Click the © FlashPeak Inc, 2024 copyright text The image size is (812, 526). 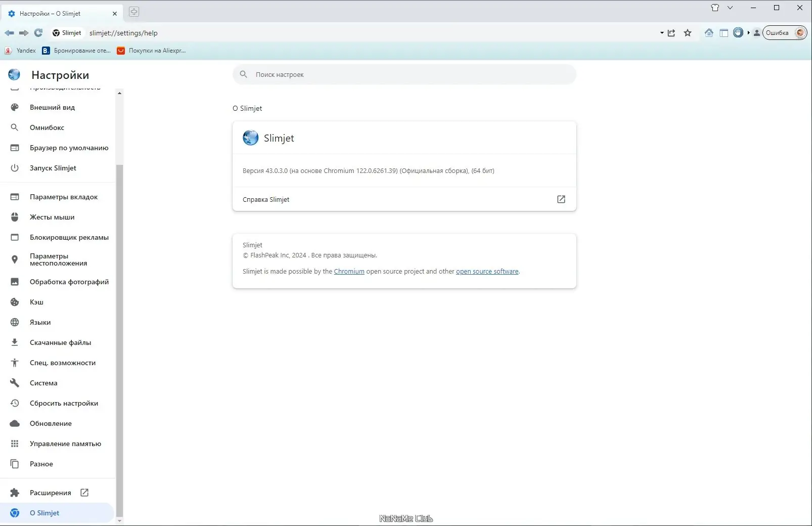click(310, 255)
